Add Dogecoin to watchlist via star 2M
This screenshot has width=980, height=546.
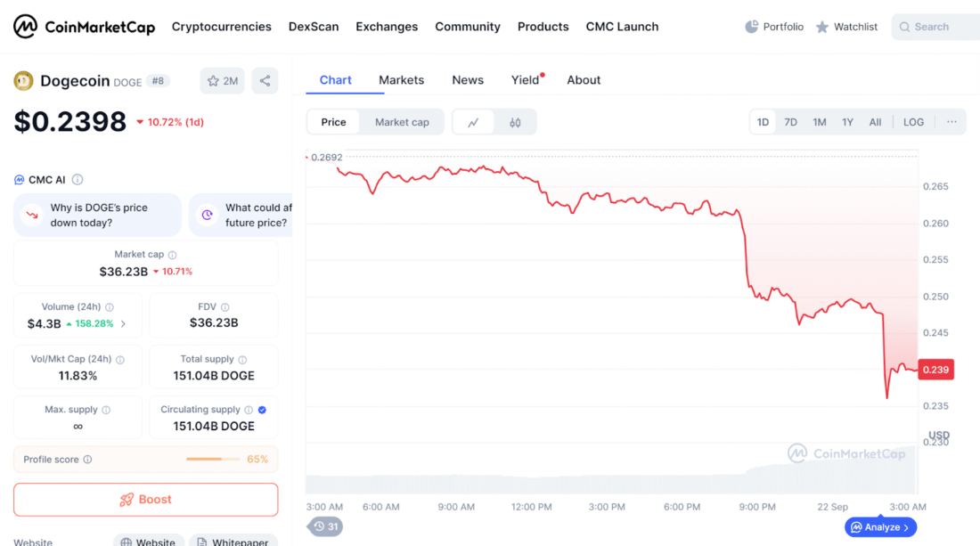[x=223, y=80]
